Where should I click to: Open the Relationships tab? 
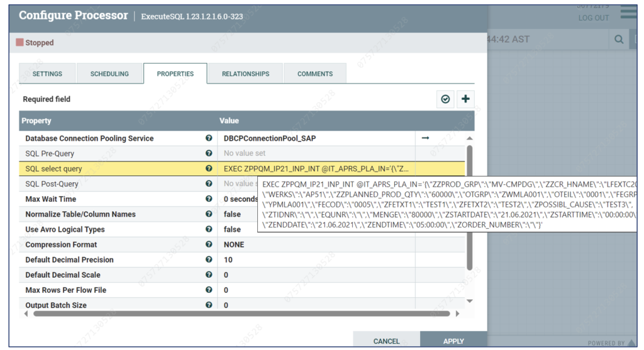246,74
